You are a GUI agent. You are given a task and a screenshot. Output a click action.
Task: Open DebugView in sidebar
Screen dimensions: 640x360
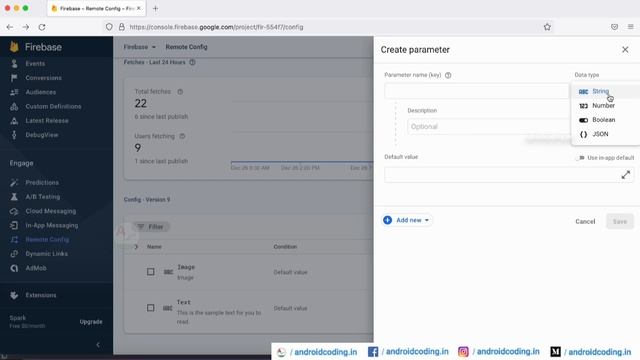tap(41, 135)
